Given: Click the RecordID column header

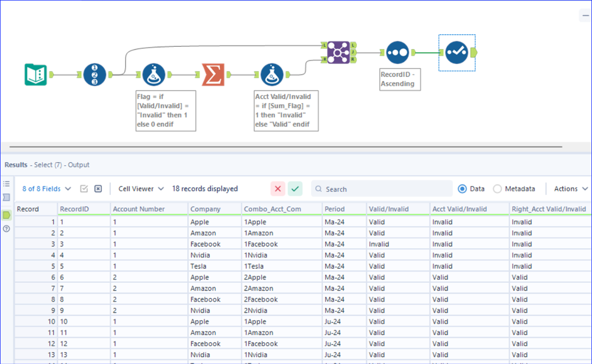Looking at the screenshot, I should tap(84, 209).
